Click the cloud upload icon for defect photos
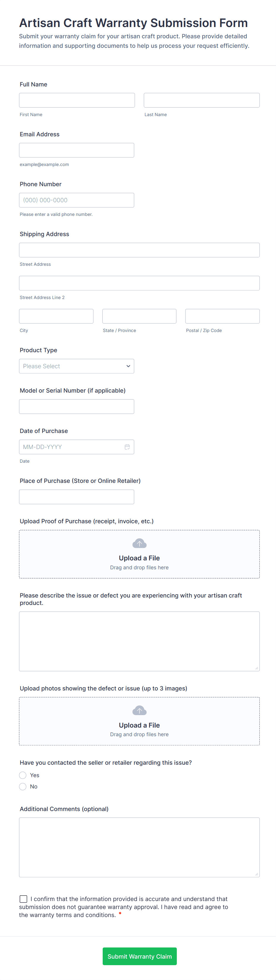This screenshot has height=980, width=276. 139,711
